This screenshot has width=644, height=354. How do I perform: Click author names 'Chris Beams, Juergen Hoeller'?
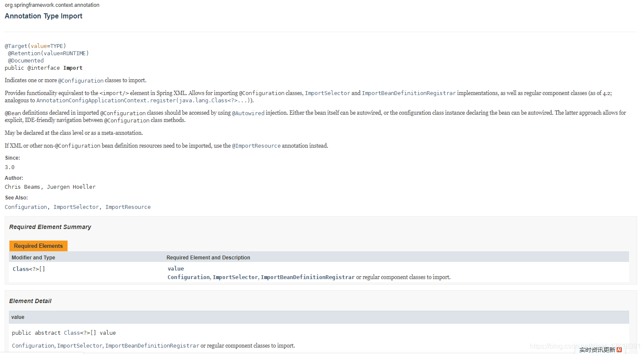pyautogui.click(x=50, y=187)
